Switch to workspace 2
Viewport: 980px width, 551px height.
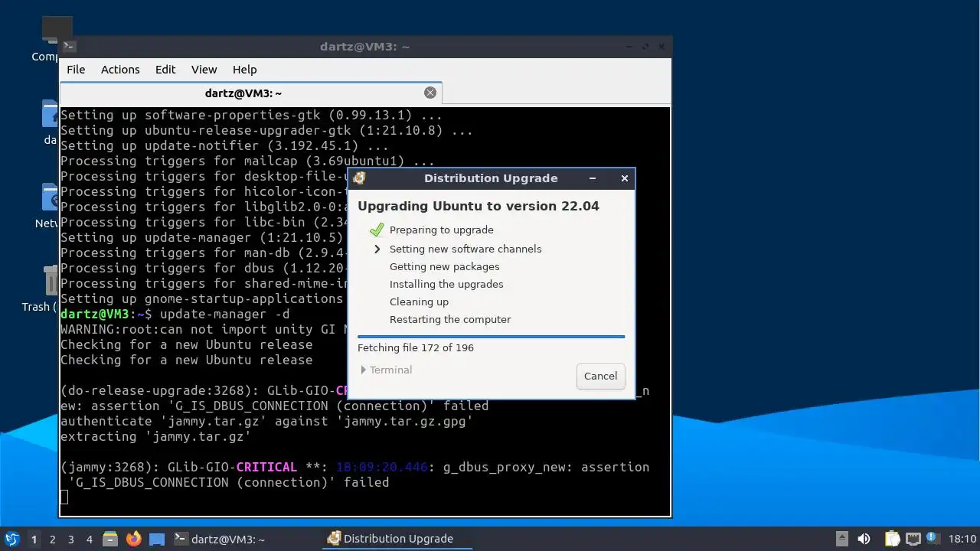click(52, 539)
